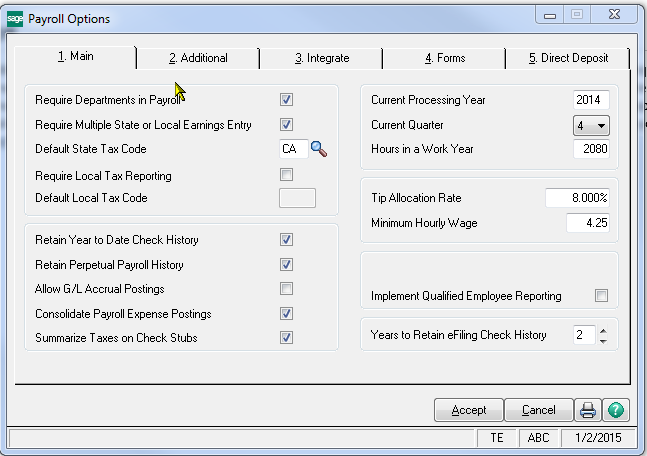Click the Tip Allocation Rate field
The width and height of the screenshot is (647, 456).
577,198
